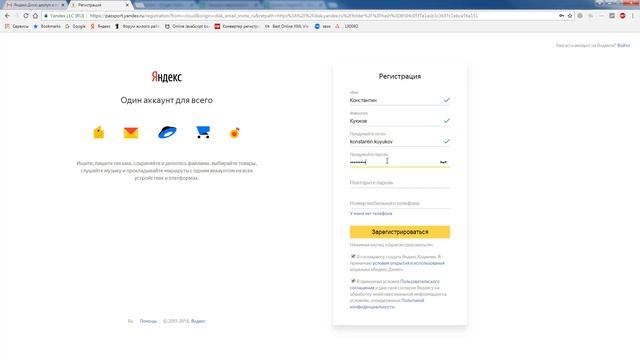Open the Конвертер регистров bookmark
The height and width of the screenshot is (360, 640).
237,26
